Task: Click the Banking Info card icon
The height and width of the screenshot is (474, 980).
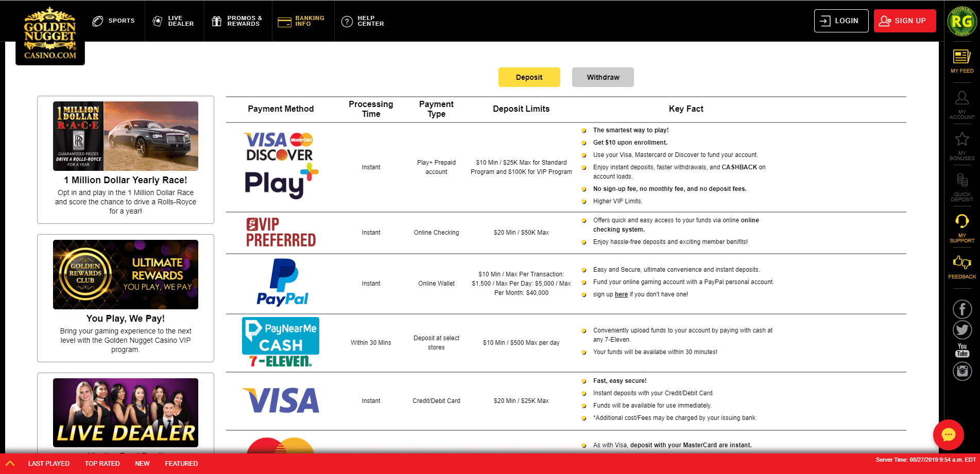Action: click(284, 22)
